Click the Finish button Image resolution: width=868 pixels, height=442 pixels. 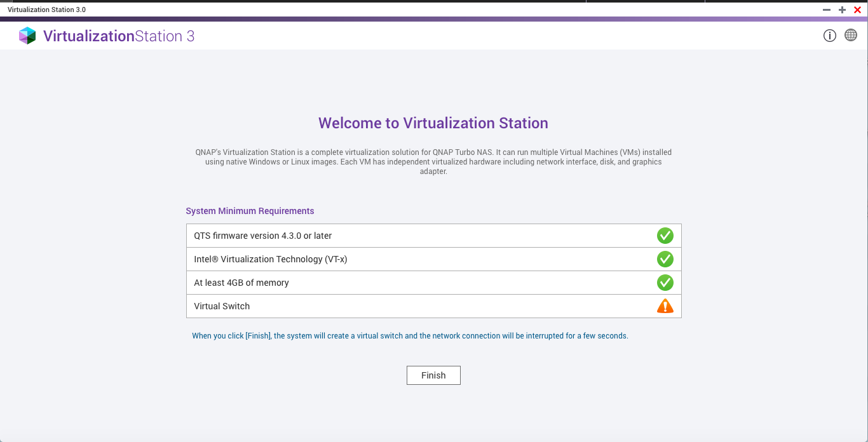(x=433, y=375)
